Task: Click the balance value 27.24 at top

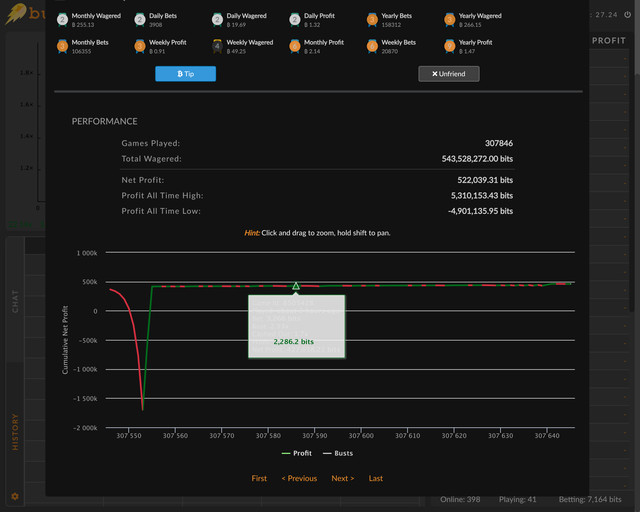Action: pyautogui.click(x=606, y=15)
